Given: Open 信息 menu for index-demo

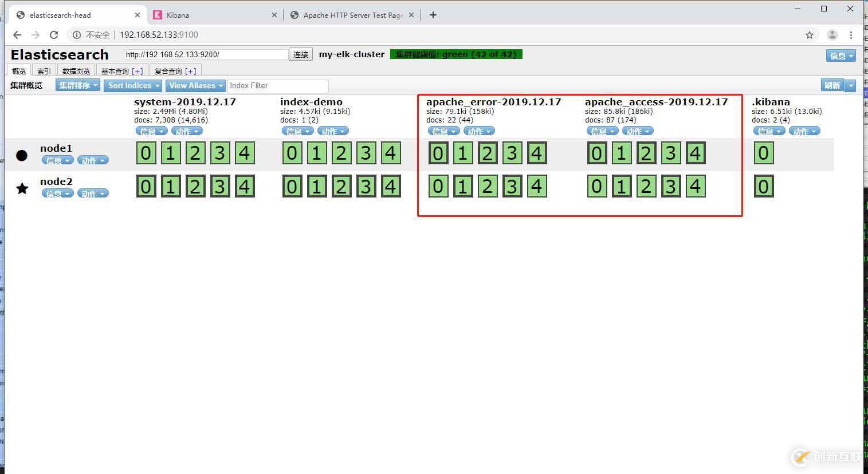Looking at the screenshot, I should point(297,131).
